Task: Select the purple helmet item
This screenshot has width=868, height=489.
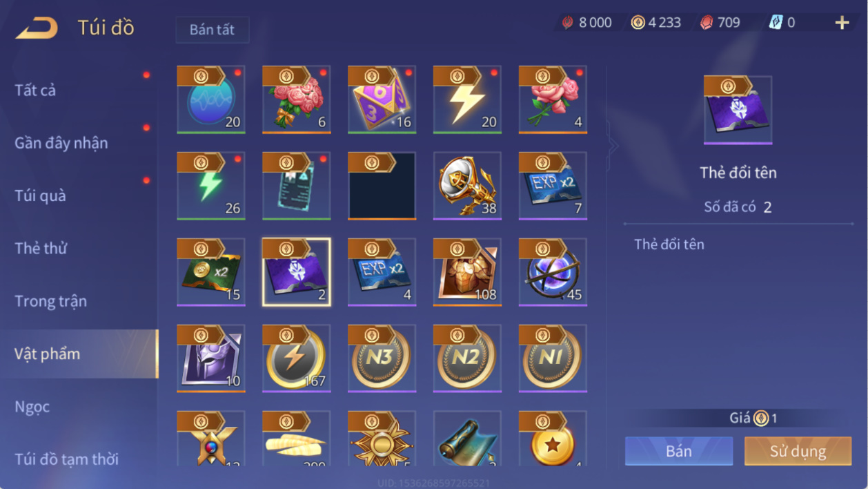Action: [211, 358]
